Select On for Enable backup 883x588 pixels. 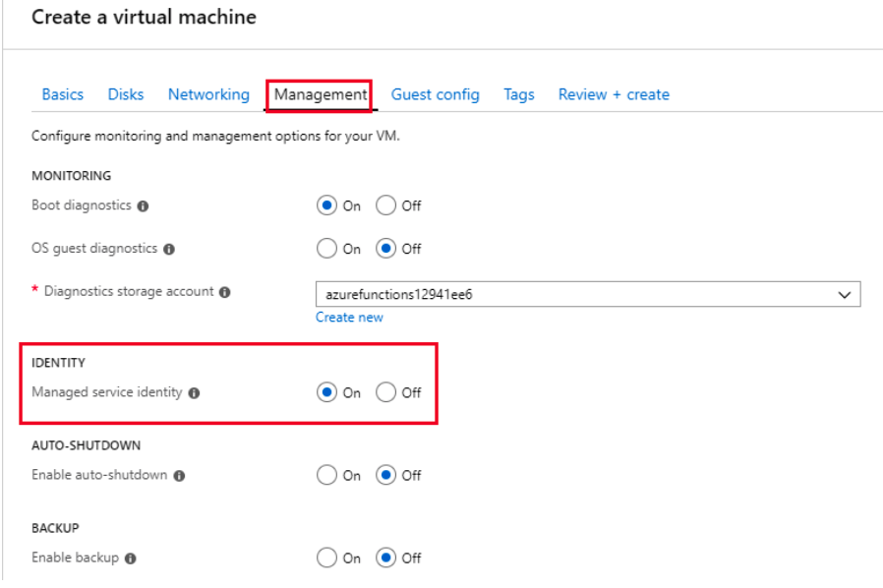tap(326, 559)
